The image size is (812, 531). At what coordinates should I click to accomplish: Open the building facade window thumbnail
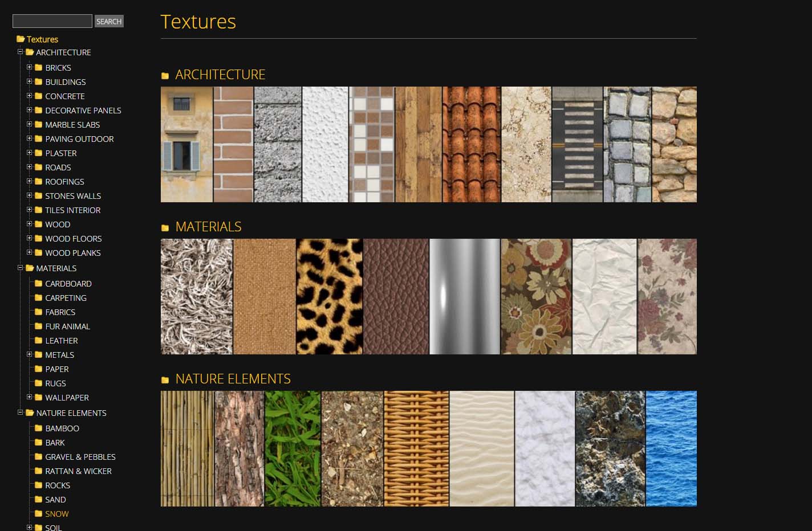(x=186, y=144)
